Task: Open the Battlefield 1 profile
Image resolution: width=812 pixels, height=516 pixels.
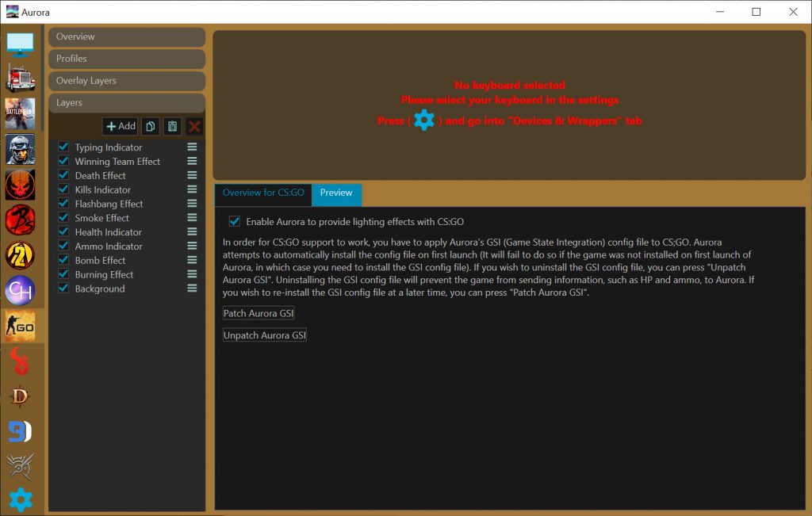Action: point(20,113)
